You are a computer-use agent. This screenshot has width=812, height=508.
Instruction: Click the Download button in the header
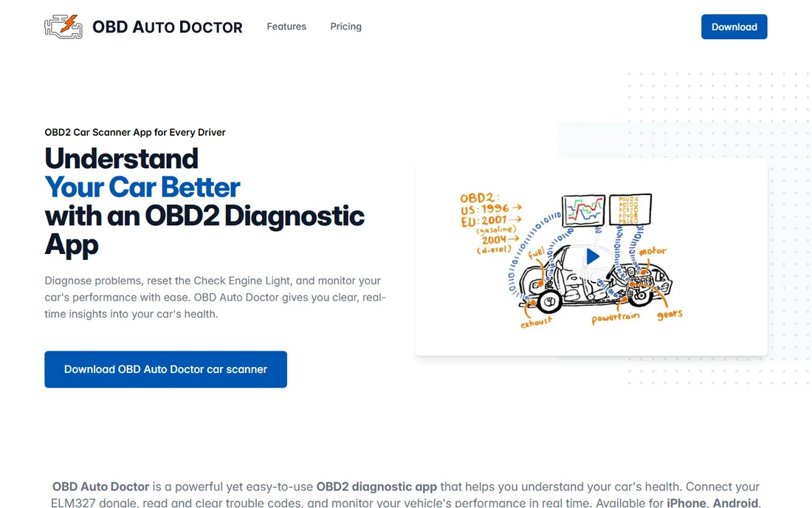(734, 27)
